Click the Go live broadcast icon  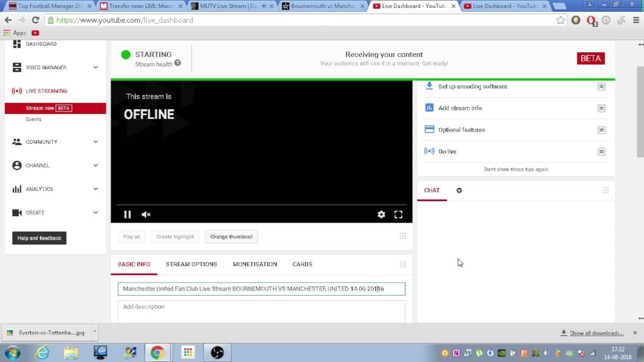[429, 151]
